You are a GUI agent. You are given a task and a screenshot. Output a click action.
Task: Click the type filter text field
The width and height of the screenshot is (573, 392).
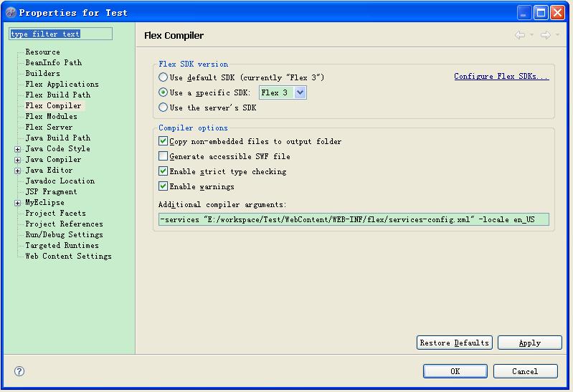(61, 34)
